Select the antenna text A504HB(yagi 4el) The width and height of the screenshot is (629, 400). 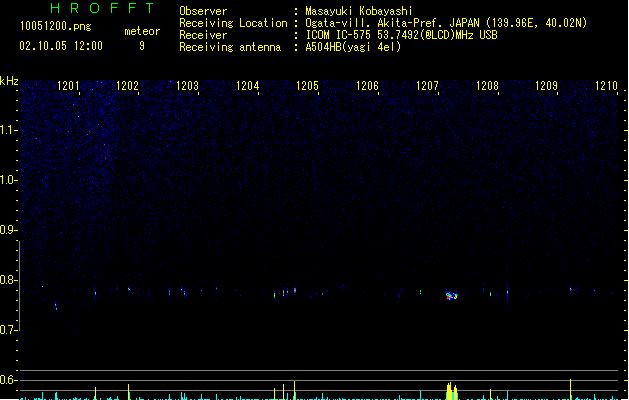pyautogui.click(x=353, y=47)
